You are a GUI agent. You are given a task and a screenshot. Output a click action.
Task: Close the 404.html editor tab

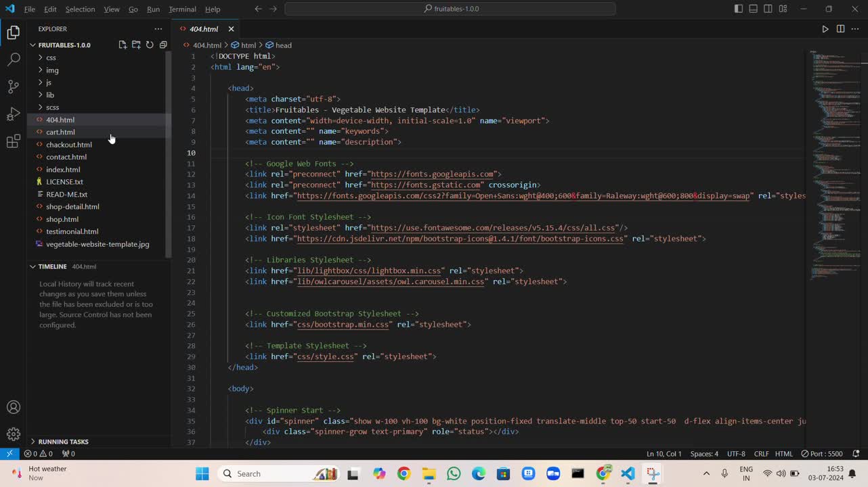click(231, 29)
